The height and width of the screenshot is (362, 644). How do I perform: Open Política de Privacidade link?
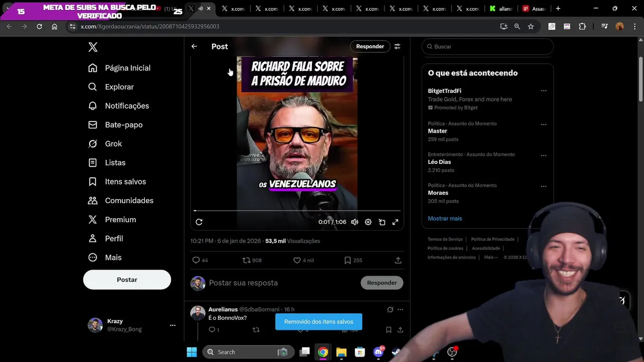[x=493, y=239]
